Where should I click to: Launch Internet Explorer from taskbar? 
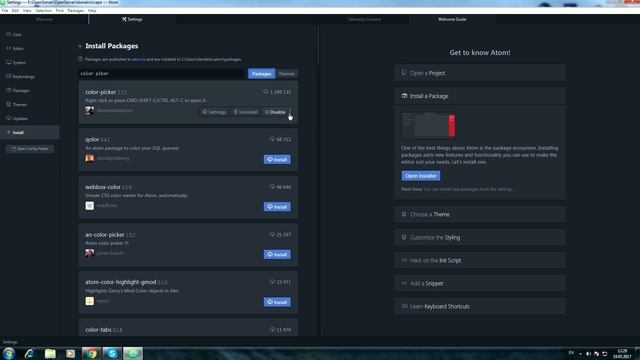(29, 353)
